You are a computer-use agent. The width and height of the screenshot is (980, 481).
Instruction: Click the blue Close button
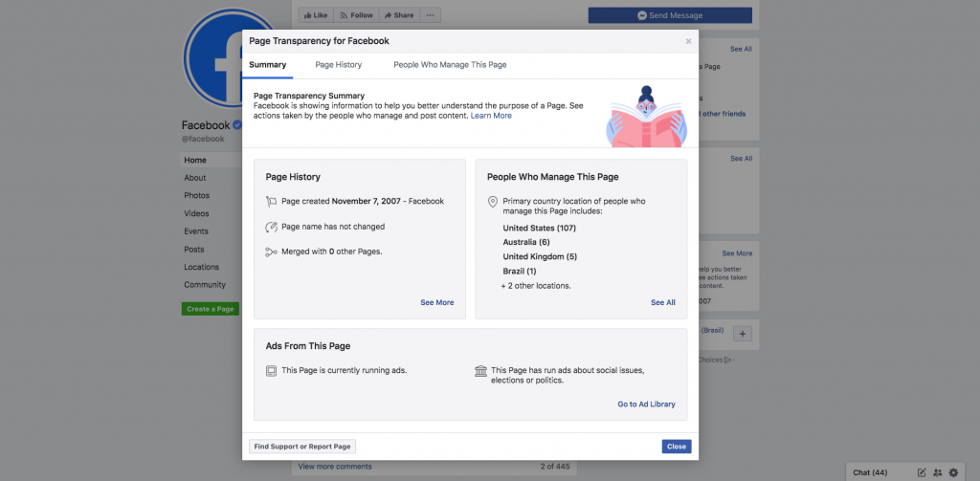coord(677,447)
